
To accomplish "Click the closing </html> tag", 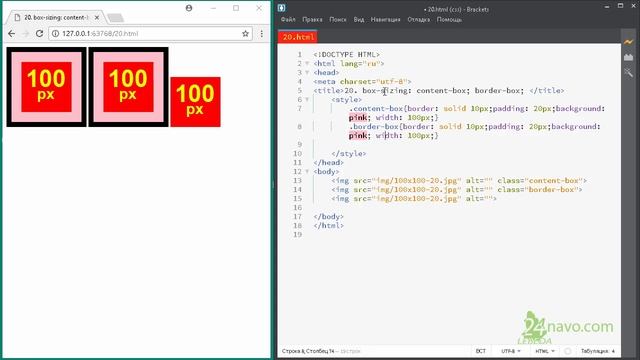I will [x=329, y=225].
